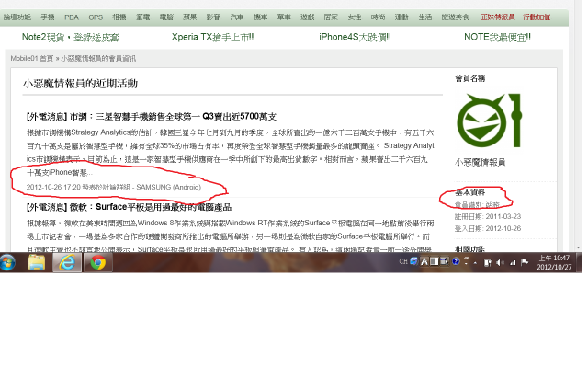
Task: Toggle half/full width character shape
Action: [x=434, y=261]
